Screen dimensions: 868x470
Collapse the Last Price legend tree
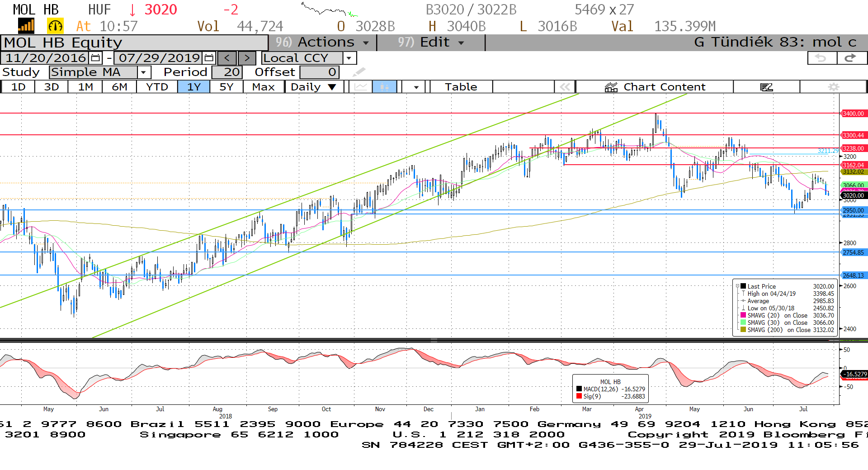tap(737, 286)
